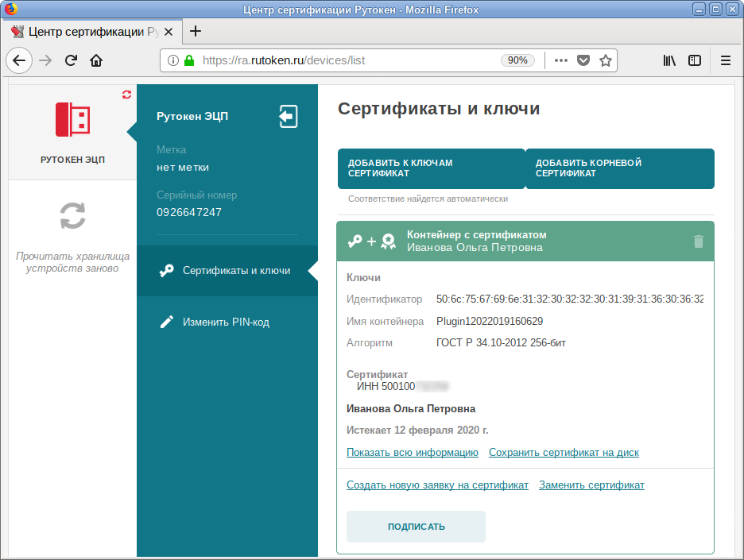
Task: Log out of token with exit icon
Action: [288, 117]
